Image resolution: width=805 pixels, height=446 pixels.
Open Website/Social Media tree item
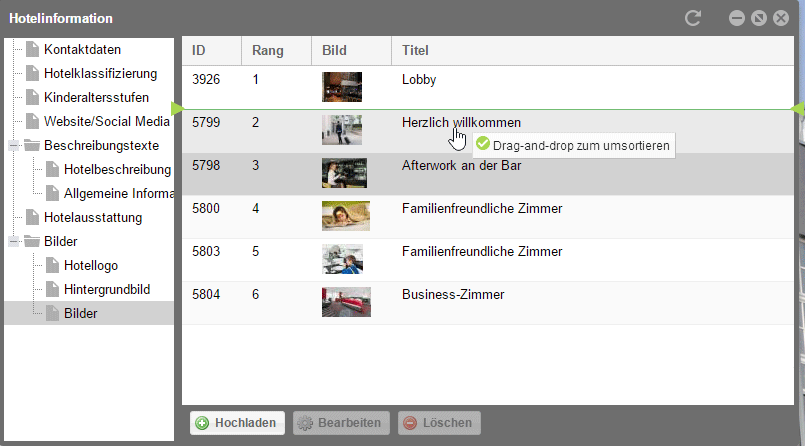point(107,122)
